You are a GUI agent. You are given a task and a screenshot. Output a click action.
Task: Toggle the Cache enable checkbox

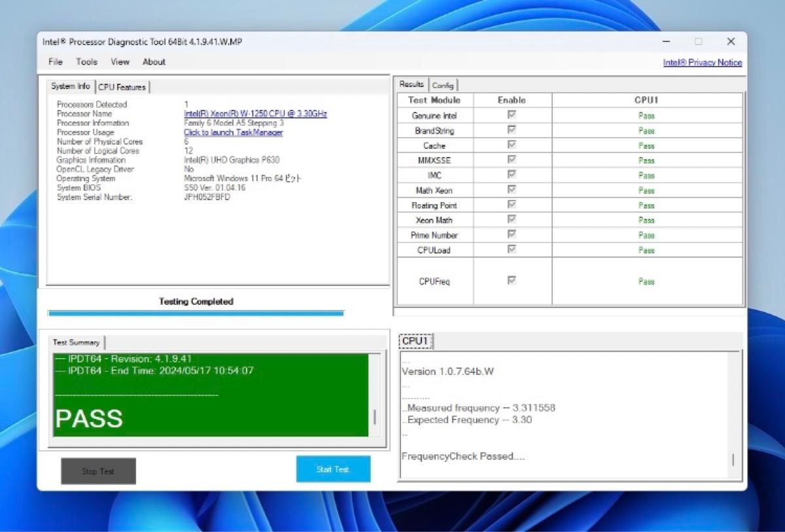pos(512,145)
